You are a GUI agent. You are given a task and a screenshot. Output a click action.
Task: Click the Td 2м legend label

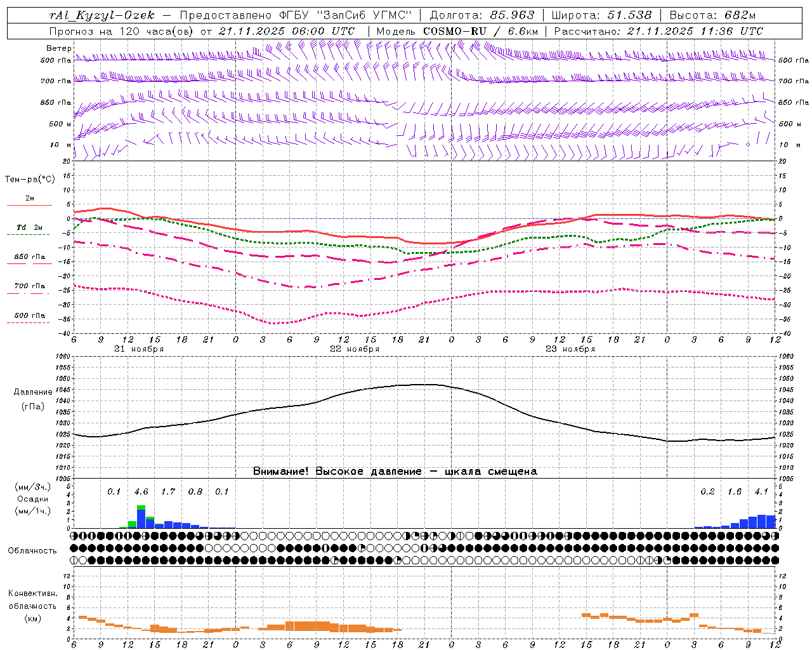(x=29, y=227)
